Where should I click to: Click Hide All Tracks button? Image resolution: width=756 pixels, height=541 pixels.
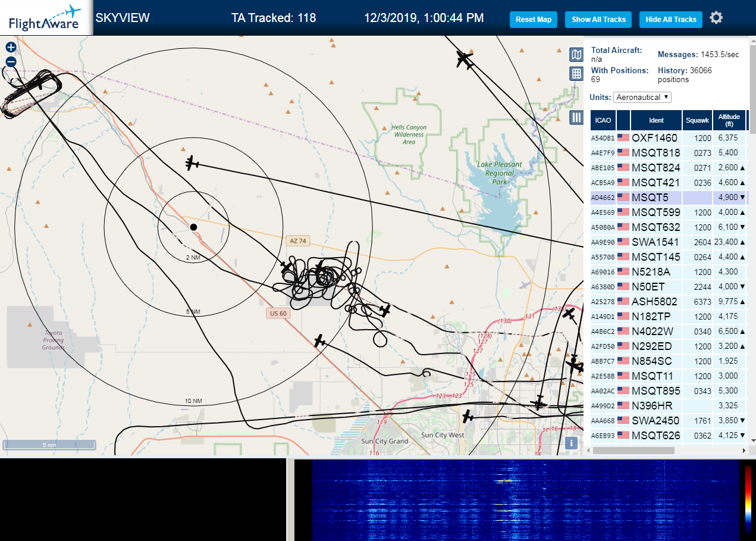671,20
